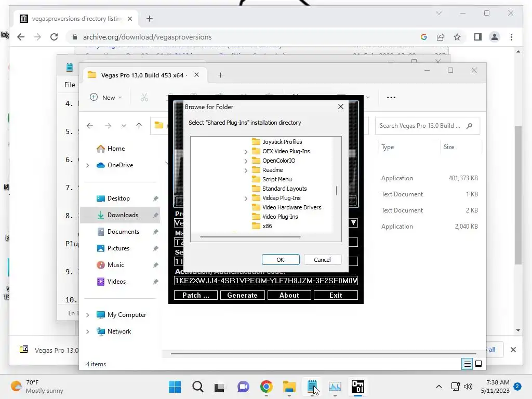The height and width of the screenshot is (399, 532).
Task: Select the Standard Layouts folder
Action: click(284, 189)
